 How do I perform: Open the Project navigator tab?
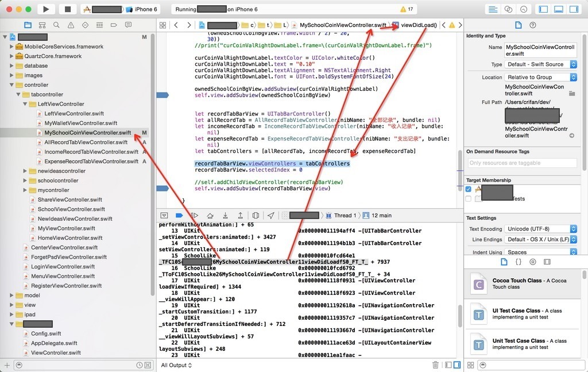(x=28, y=25)
